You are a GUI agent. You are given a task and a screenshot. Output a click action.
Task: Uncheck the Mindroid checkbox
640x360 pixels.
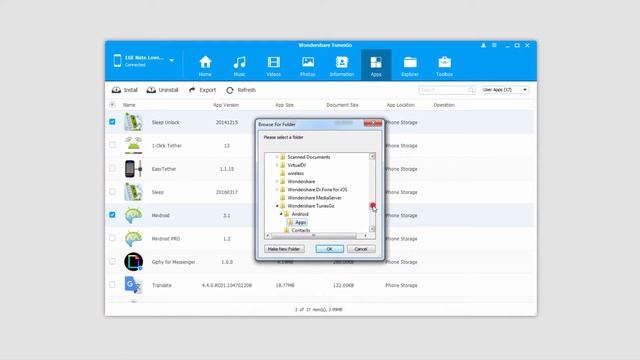coord(112,215)
